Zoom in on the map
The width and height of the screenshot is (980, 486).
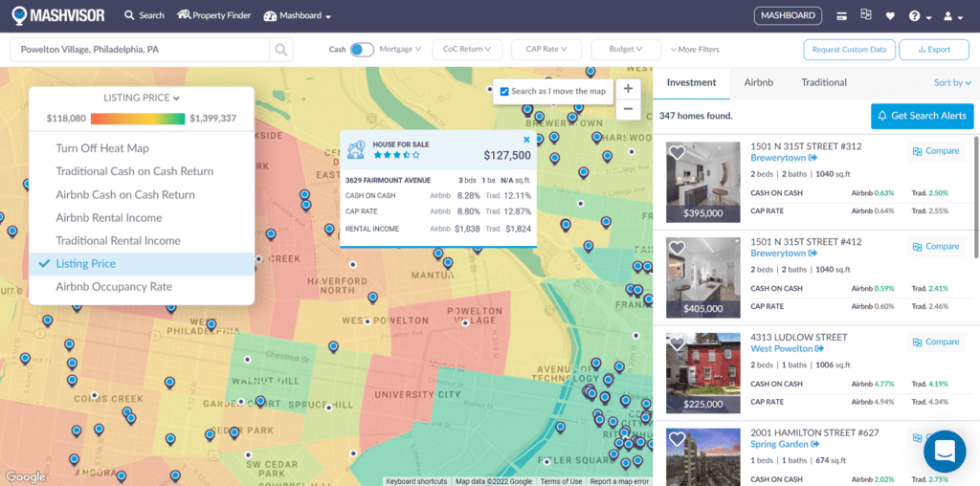628,89
